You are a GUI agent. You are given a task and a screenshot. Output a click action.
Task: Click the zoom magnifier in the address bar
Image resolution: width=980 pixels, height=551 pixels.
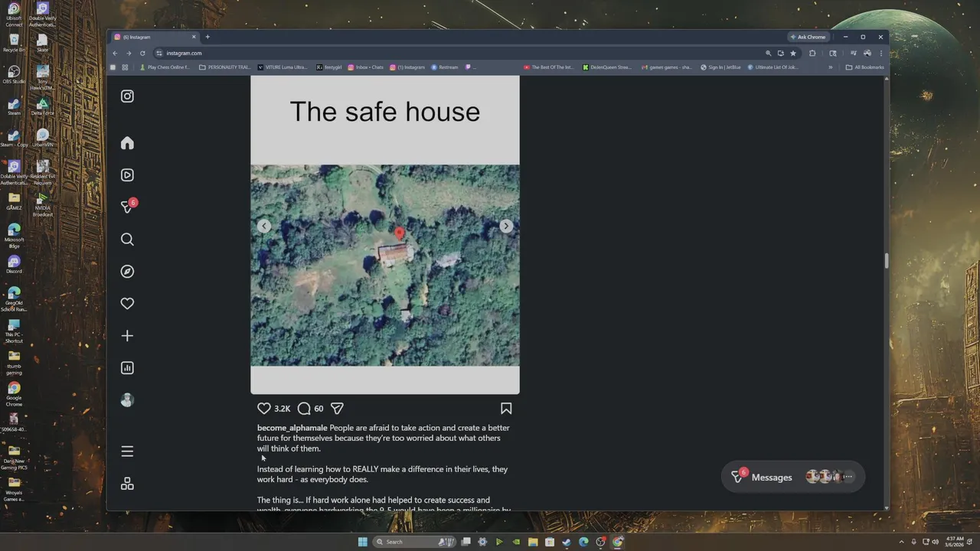pos(768,53)
